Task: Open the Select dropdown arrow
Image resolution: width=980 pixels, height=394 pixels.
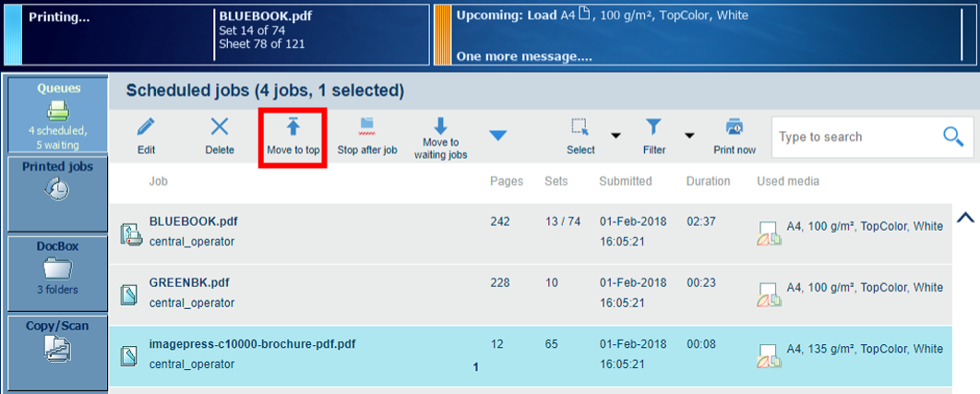Action: [615, 137]
